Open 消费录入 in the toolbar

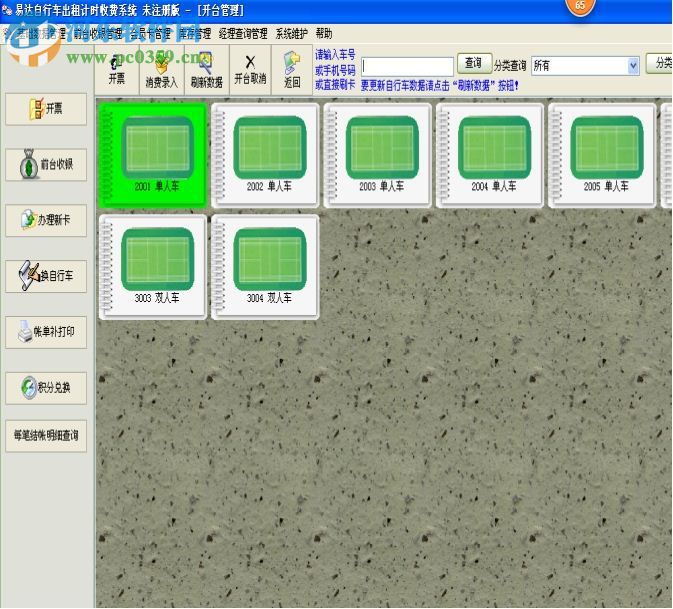[x=161, y=70]
